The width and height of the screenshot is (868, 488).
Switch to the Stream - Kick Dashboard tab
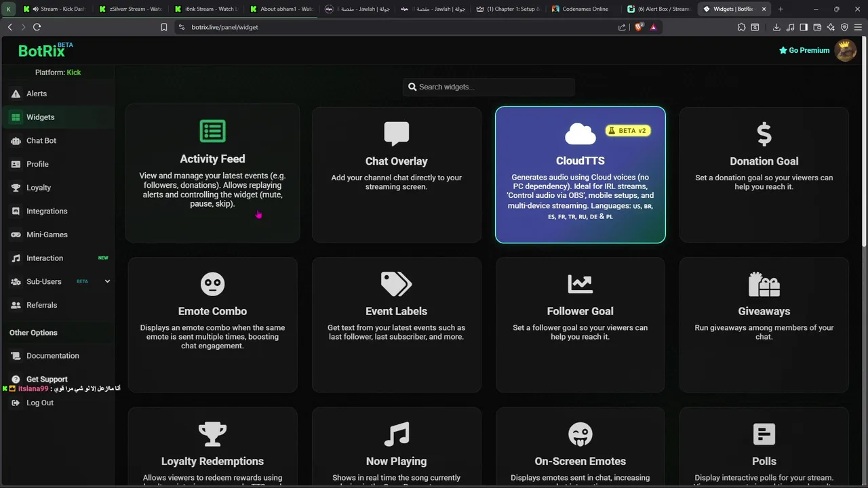point(57,9)
